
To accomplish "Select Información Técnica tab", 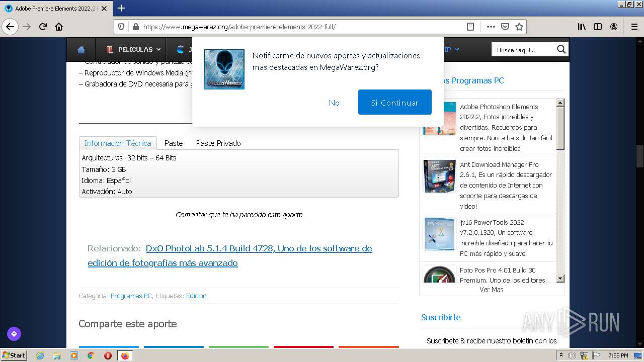I will [x=118, y=143].
